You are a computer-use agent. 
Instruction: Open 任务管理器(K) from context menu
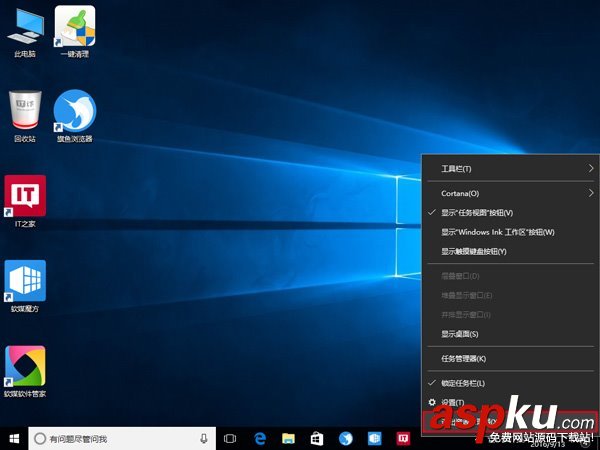pos(510,359)
